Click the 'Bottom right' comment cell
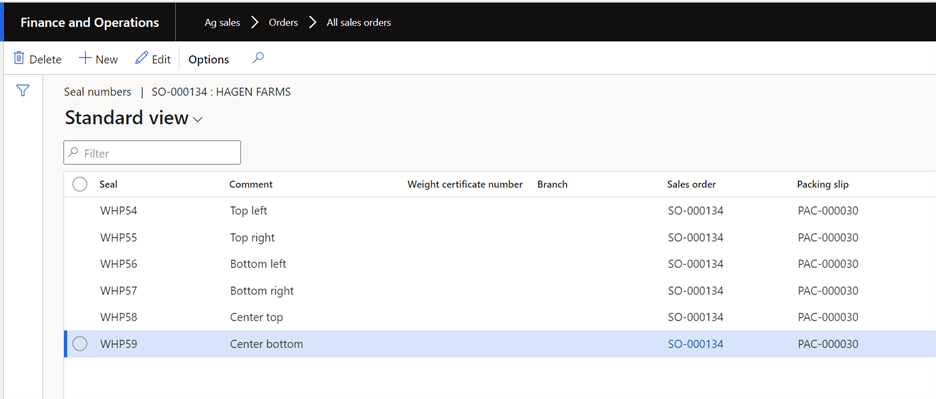 click(261, 291)
